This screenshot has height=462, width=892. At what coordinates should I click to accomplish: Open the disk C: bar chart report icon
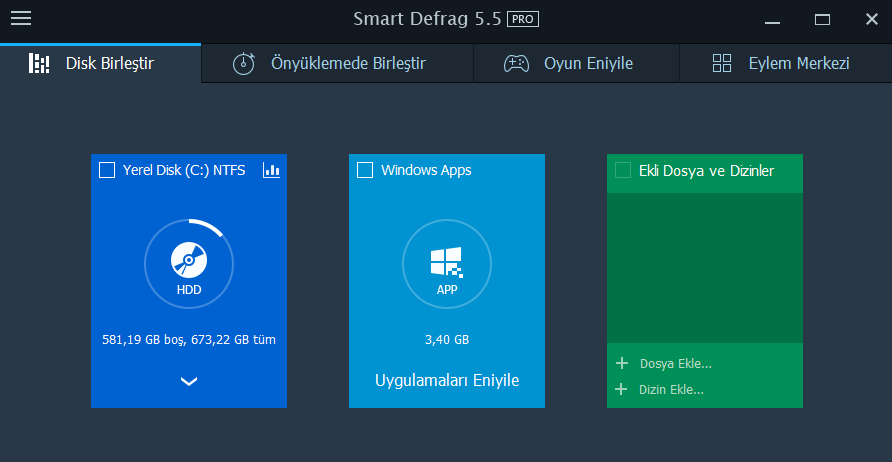(x=271, y=170)
